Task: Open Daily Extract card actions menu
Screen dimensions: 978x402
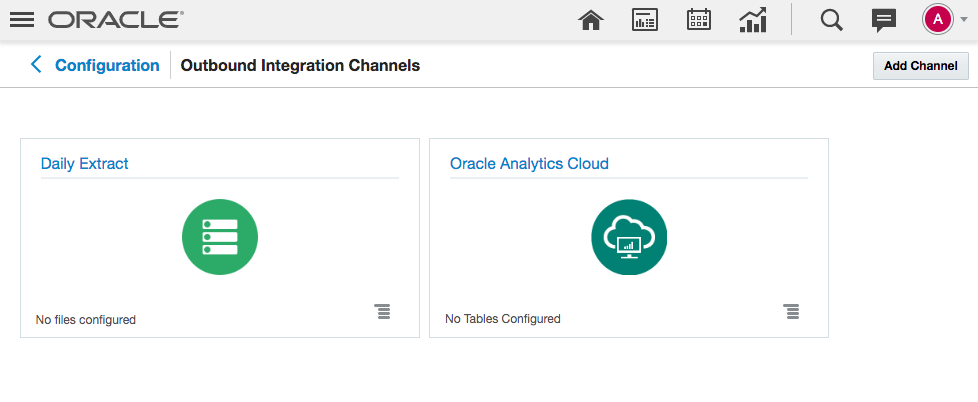Action: click(383, 312)
